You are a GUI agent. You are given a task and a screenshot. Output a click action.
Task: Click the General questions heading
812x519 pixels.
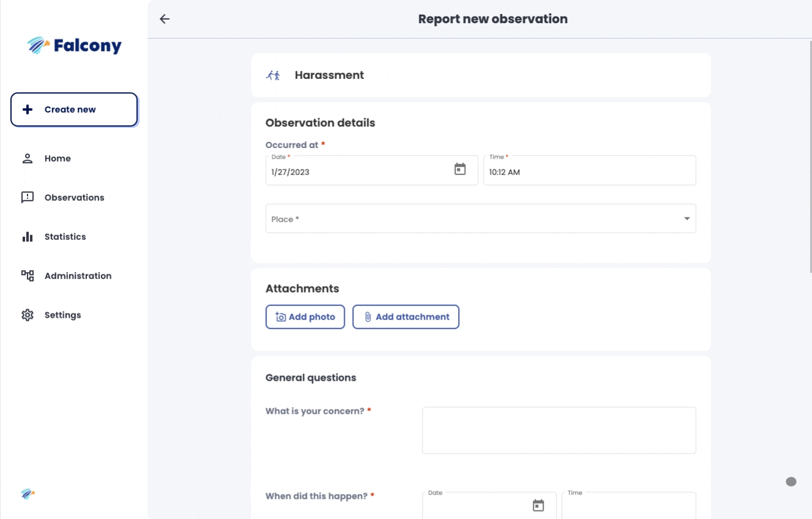pos(311,378)
